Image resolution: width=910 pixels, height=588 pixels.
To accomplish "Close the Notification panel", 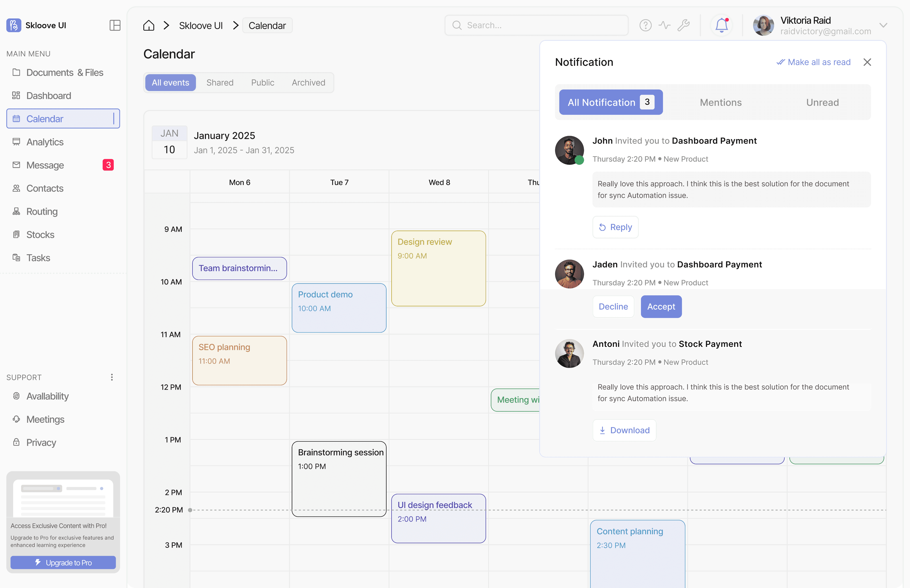I will point(867,62).
